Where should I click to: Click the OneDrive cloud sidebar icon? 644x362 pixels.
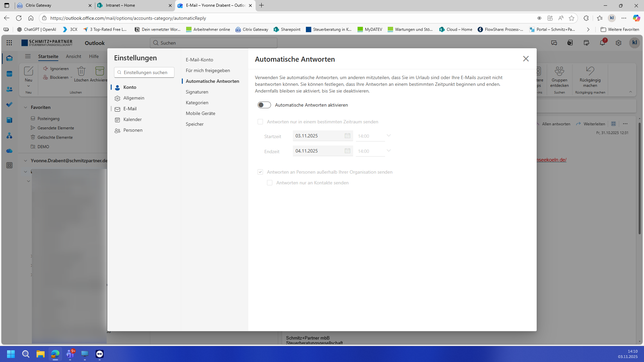click(x=9, y=151)
